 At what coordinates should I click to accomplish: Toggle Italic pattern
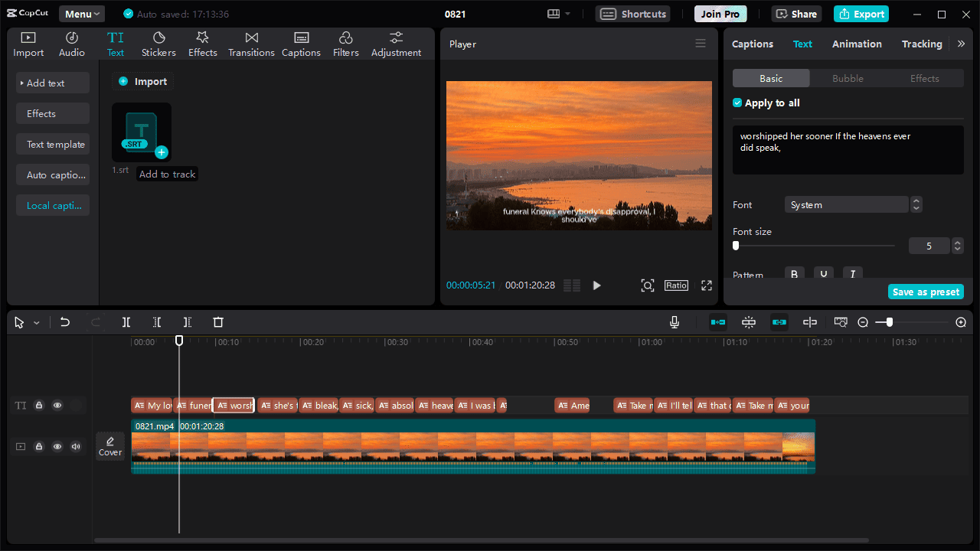(853, 273)
